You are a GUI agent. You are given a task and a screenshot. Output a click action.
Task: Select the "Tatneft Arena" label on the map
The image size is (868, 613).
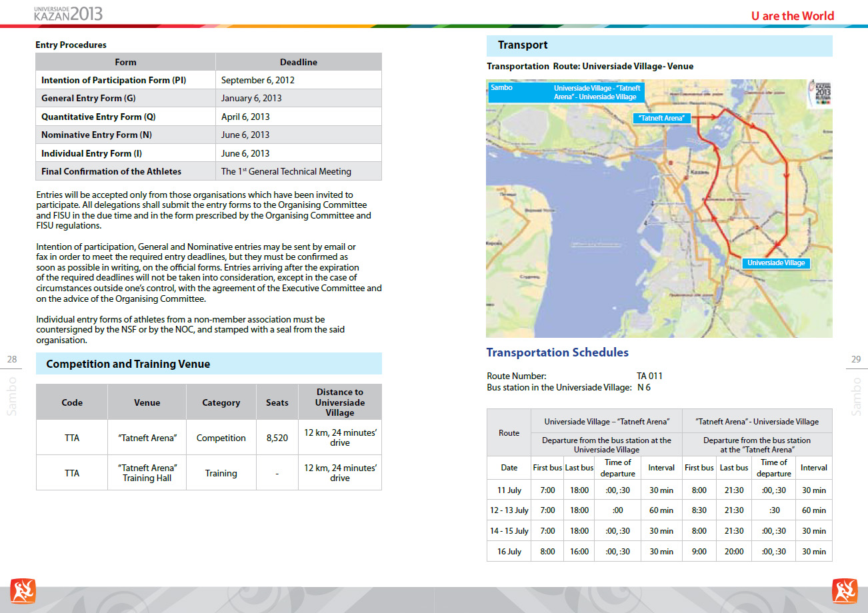661,118
